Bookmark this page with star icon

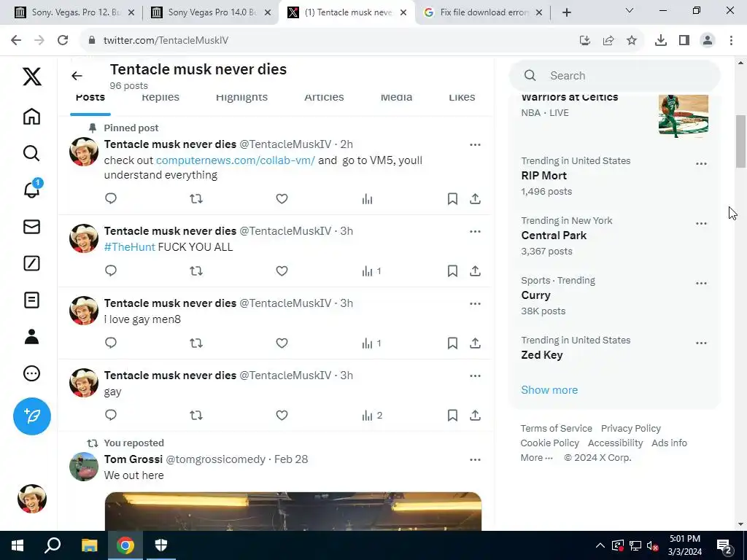click(x=632, y=41)
